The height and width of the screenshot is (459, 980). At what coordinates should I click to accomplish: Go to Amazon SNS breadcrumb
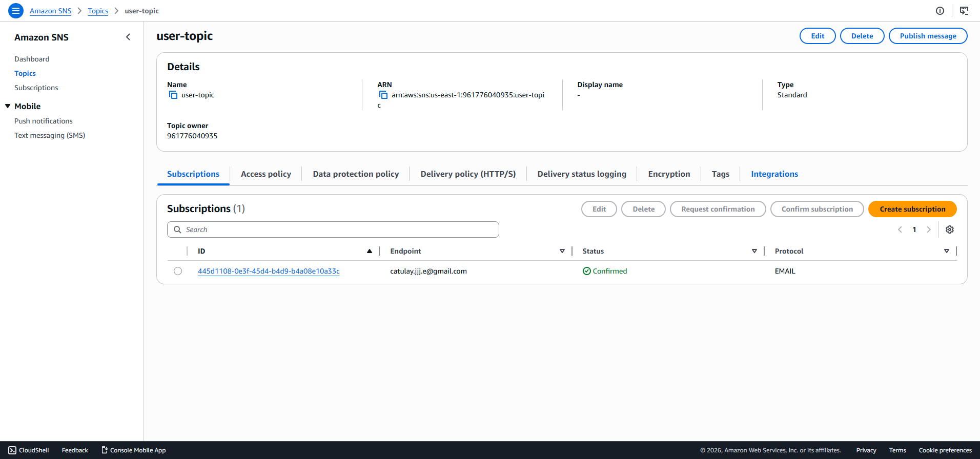51,11
